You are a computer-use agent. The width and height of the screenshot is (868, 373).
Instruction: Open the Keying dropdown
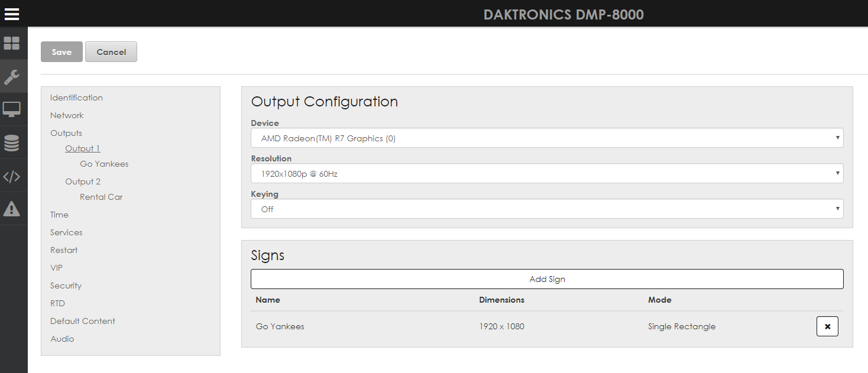(547, 209)
